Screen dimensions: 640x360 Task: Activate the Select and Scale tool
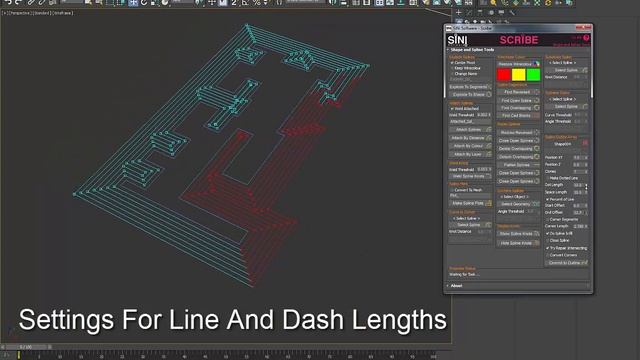click(x=154, y=2)
